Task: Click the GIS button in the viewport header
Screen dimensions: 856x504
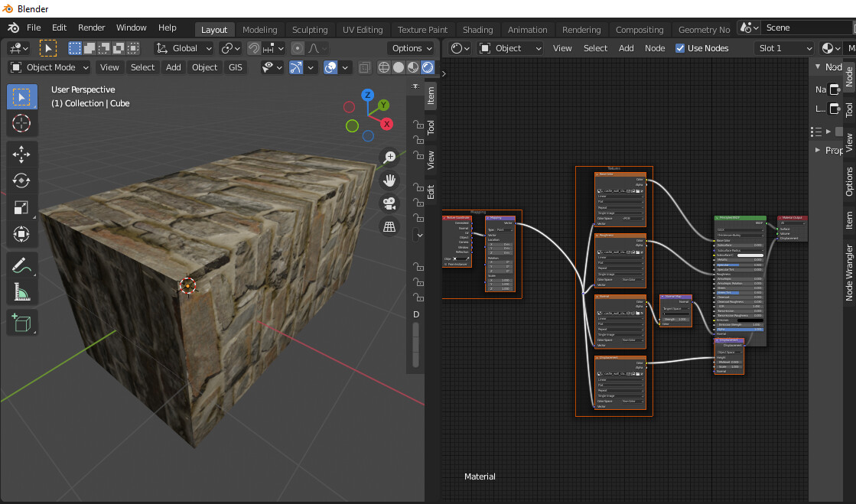Action: click(x=235, y=67)
